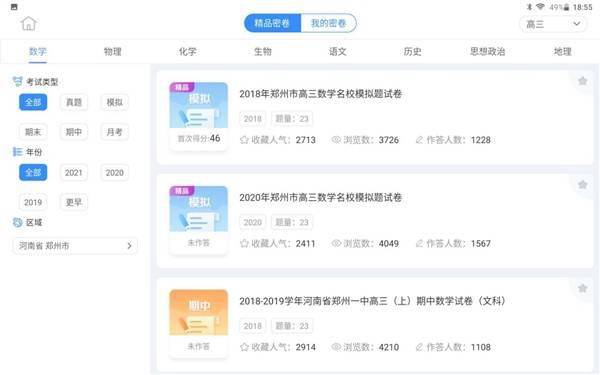
Task: Switch to the 物理 subject tab
Action: [112, 51]
